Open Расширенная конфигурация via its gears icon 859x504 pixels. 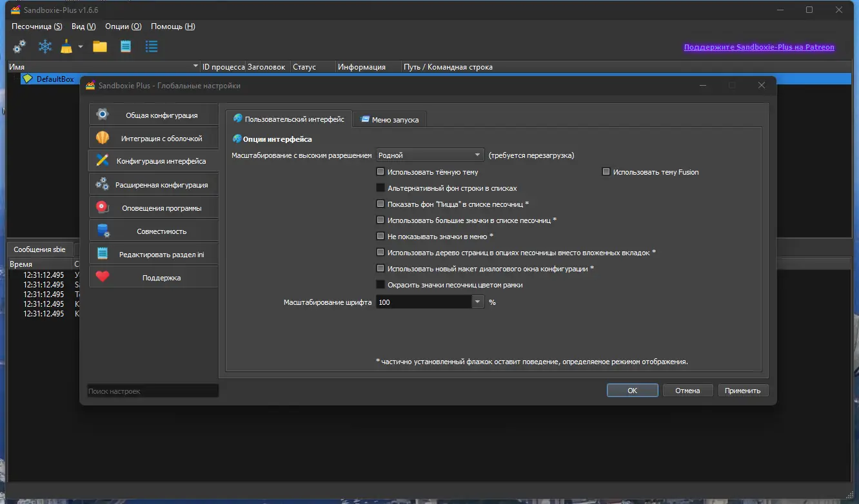click(x=103, y=185)
